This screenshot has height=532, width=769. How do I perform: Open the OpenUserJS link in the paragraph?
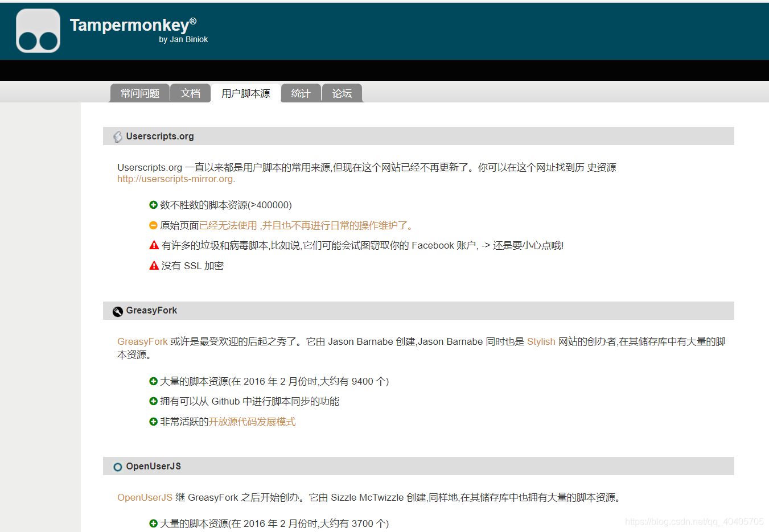click(145, 498)
